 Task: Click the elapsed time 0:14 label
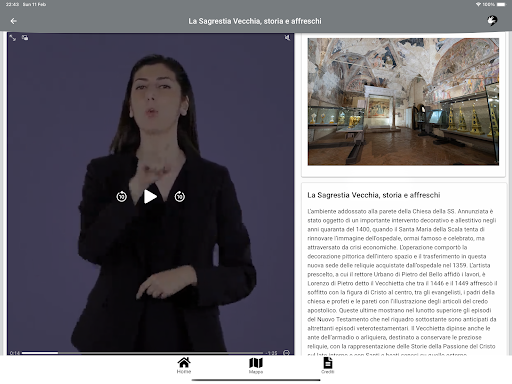[x=15, y=353]
